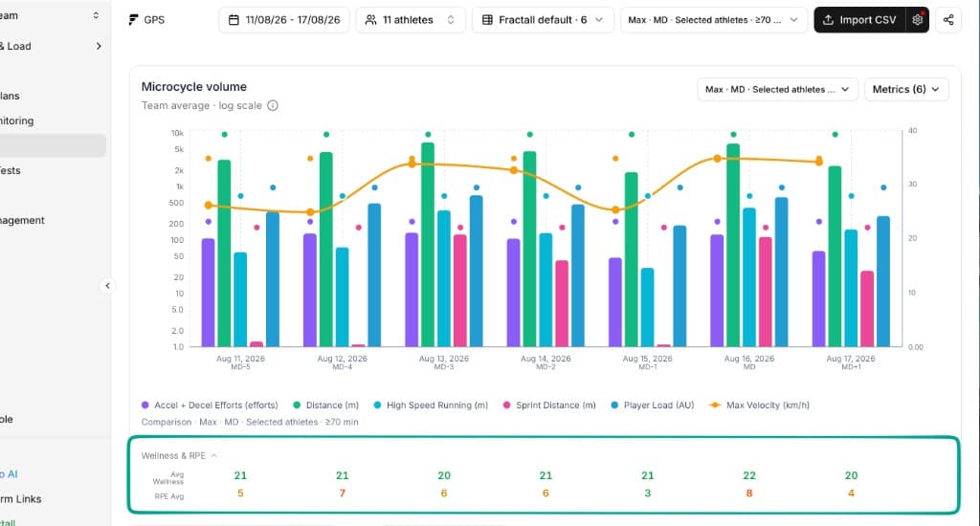
Task: Click the Import CSV button
Action: [860, 20]
